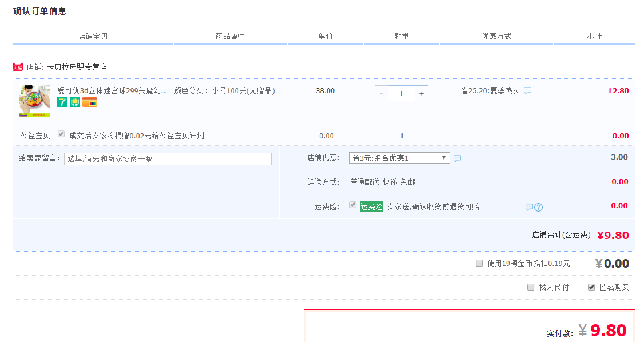Open the chat bubble in the 运费险 row
644x342 pixels.
pyautogui.click(x=529, y=208)
